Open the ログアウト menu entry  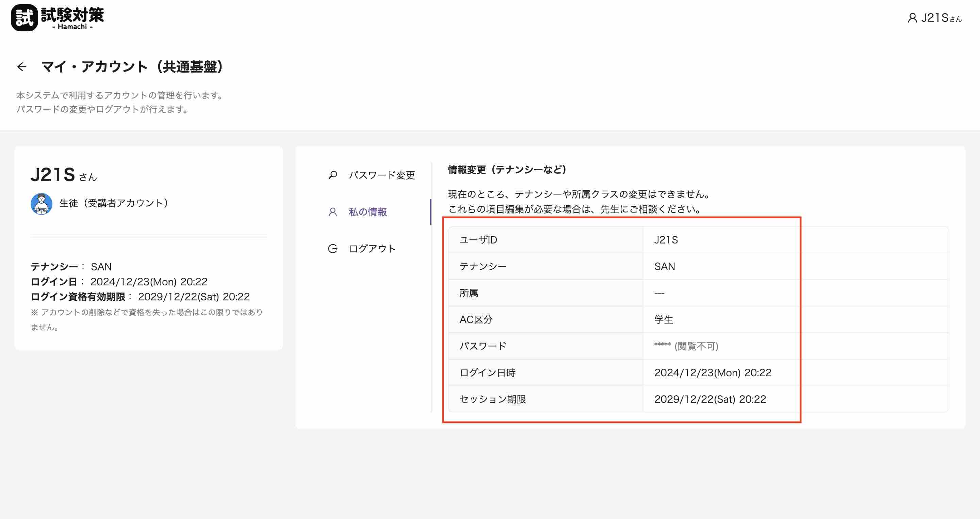pos(372,248)
